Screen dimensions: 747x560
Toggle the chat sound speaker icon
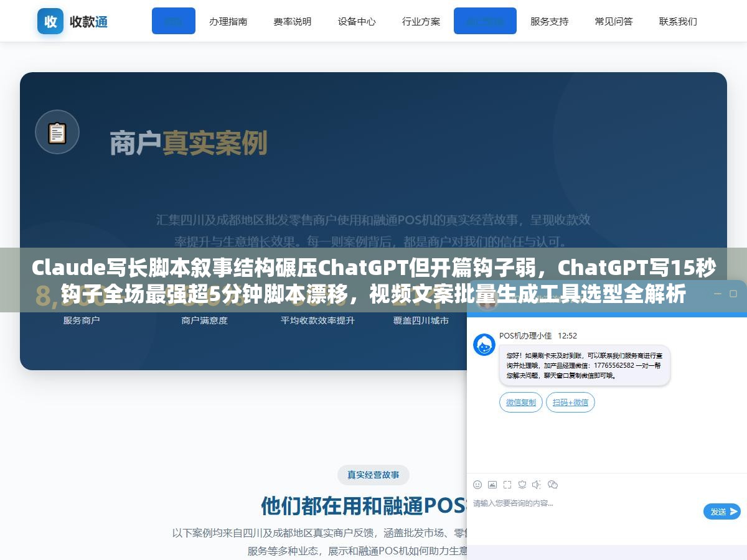(x=537, y=484)
